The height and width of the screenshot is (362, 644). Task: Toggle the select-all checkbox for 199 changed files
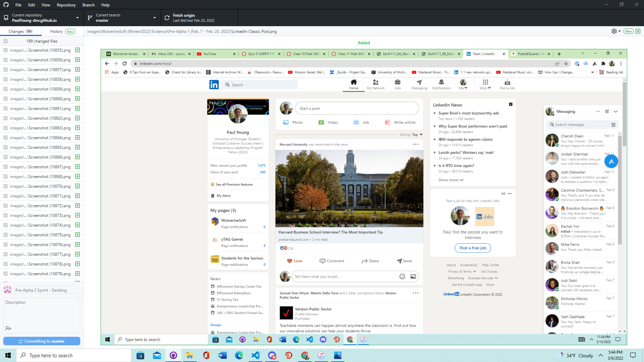click(x=5, y=41)
